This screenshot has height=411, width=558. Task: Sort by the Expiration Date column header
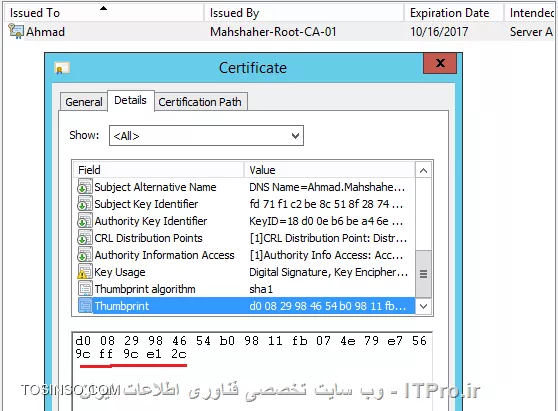click(x=454, y=13)
